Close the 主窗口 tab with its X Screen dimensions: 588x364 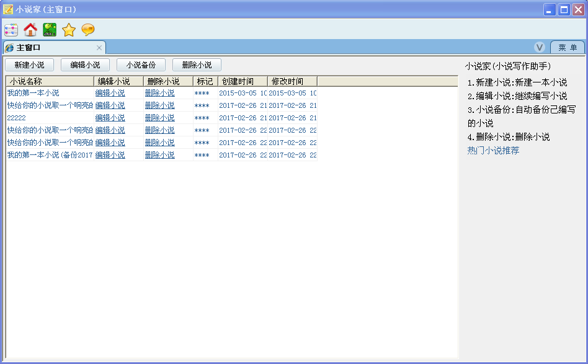pyautogui.click(x=99, y=47)
